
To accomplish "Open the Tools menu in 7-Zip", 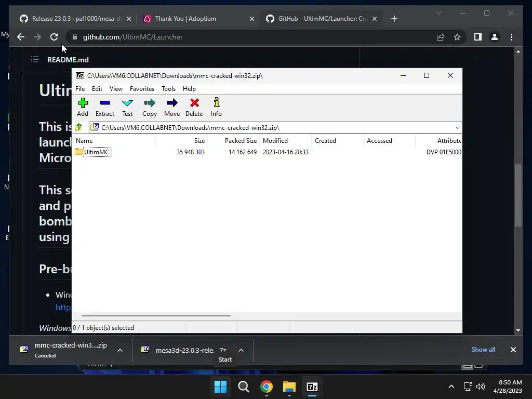I will pos(169,88).
